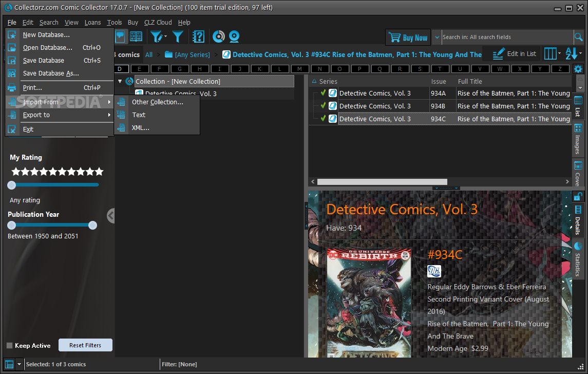Screen dimensions: 588x374
Task: Collapse the left filter panel arrow
Action: point(110,216)
